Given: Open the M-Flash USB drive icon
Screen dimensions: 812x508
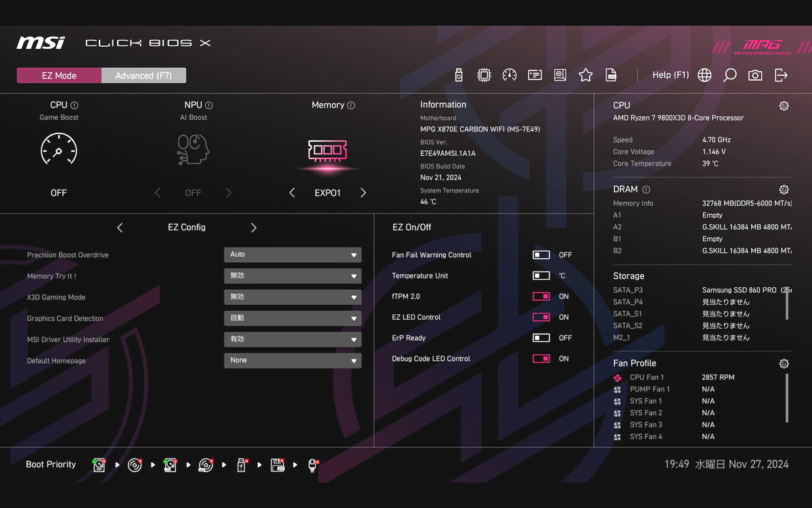Looking at the screenshot, I should [459, 75].
